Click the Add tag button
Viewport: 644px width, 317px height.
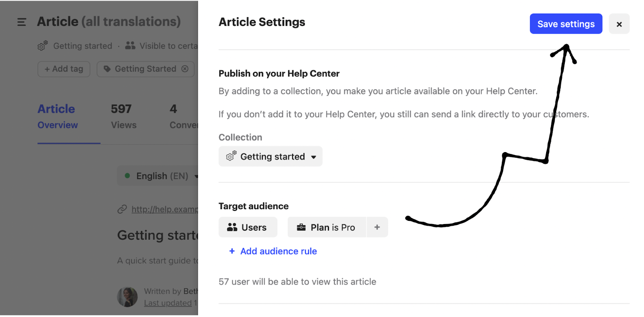point(64,69)
